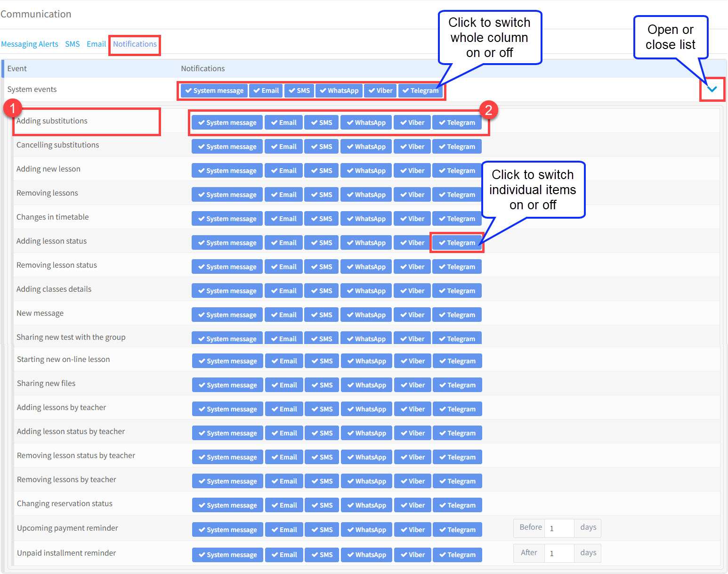
Task: Toggle the whole WhatsApp column in System events
Action: [339, 90]
